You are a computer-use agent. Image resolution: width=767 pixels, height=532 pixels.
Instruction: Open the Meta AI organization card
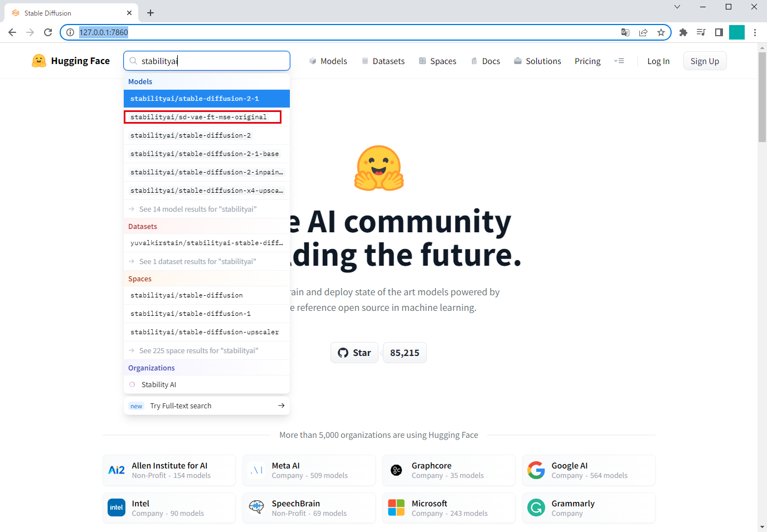click(x=309, y=470)
